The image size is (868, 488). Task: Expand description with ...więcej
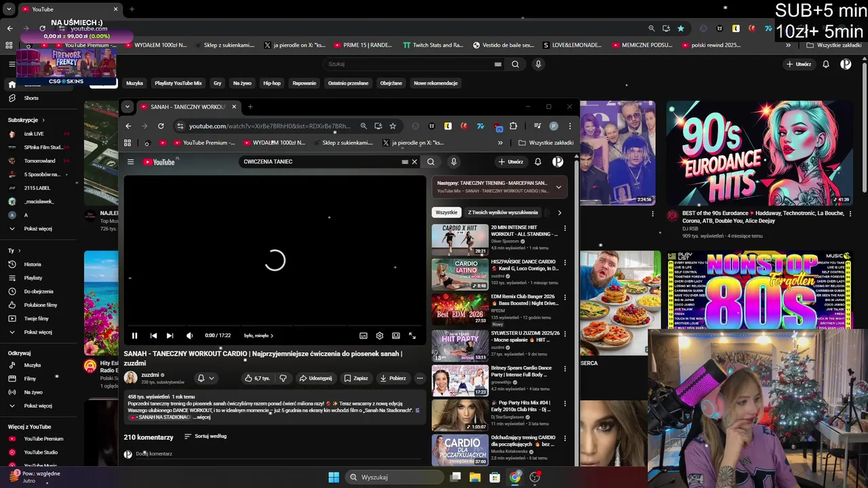[x=202, y=418]
